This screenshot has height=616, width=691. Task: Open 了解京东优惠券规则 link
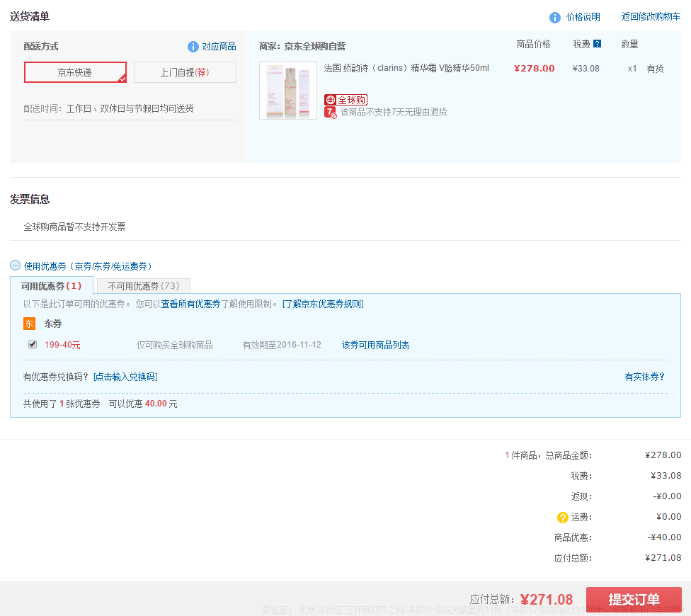coord(323,304)
